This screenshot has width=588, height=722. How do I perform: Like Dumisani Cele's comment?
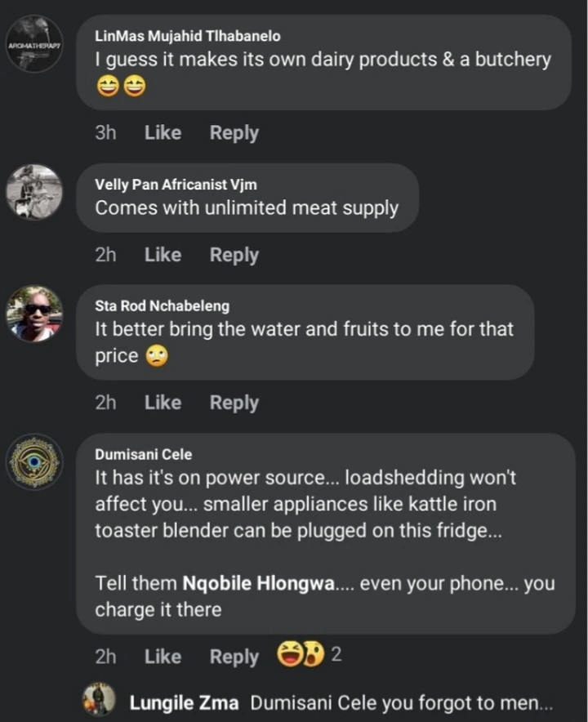[163, 657]
